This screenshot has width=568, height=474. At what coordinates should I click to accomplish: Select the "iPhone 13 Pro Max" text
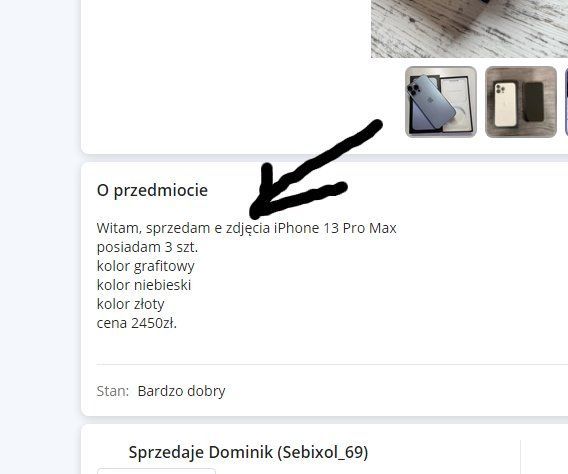pyautogui.click(x=335, y=228)
